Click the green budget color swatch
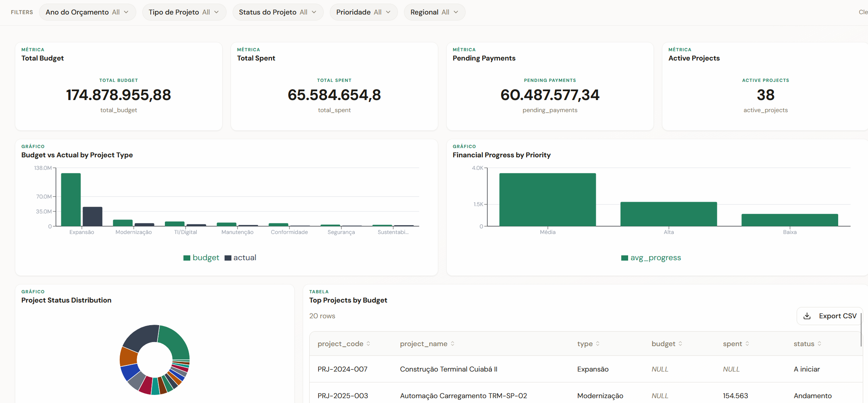 [x=187, y=257]
